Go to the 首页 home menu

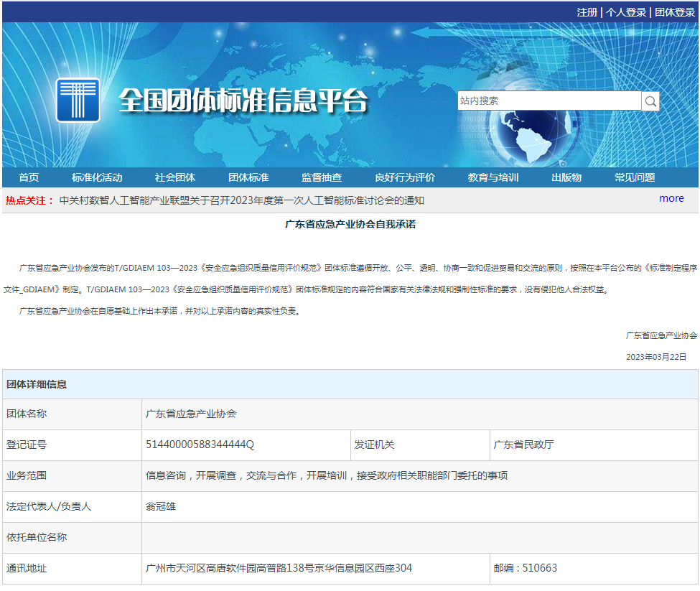coord(29,177)
